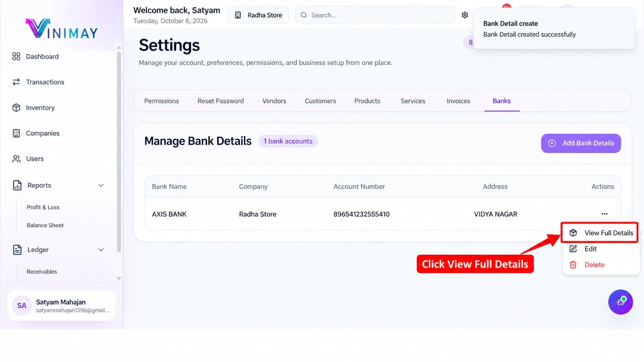Click the Users people icon
The width and height of the screenshot is (644, 362).
click(16, 159)
